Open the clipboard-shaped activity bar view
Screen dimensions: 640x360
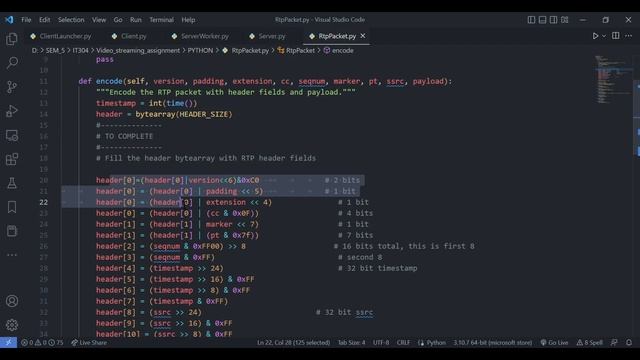click(x=12, y=231)
